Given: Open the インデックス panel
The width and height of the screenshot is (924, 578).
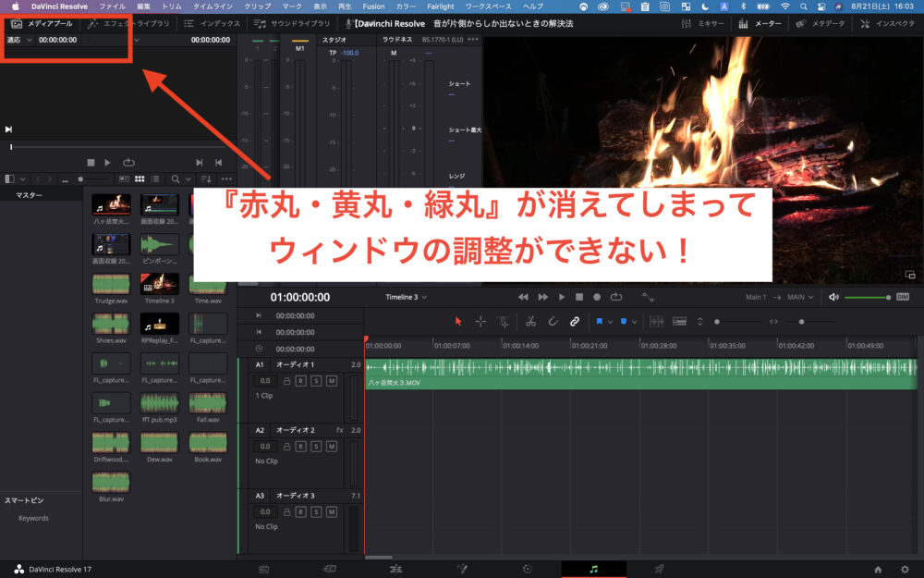Looking at the screenshot, I should (x=213, y=24).
